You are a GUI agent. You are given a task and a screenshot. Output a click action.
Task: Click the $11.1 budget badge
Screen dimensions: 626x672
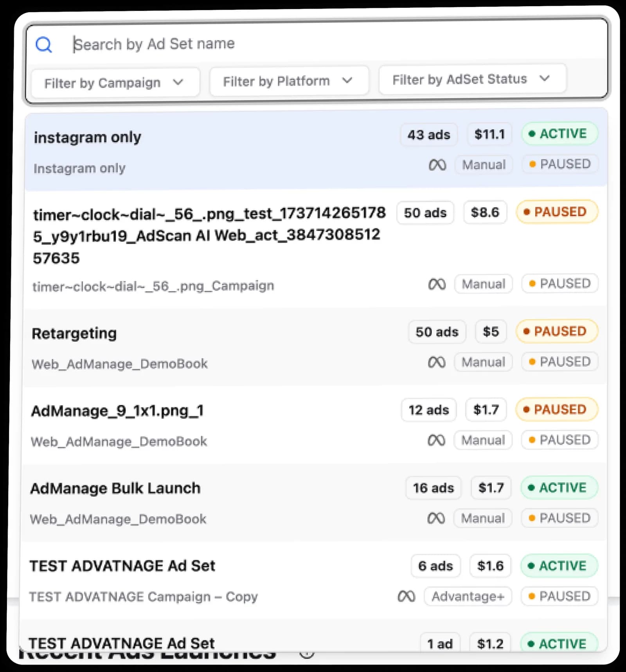coord(489,135)
